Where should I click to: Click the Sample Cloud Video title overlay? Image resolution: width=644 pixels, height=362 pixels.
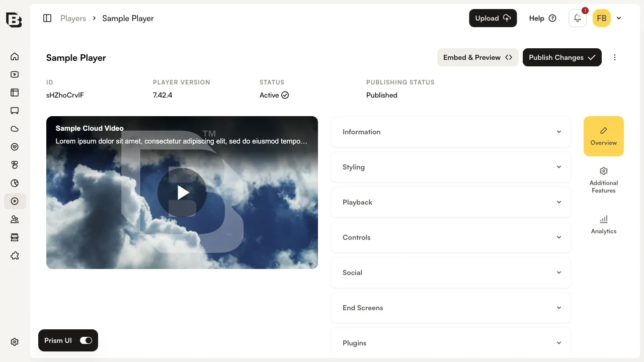[x=90, y=128]
